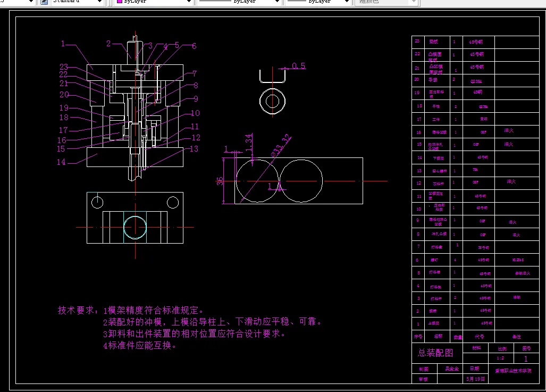Select leader label 23 on the assembly view
This screenshot has height=392, width=546.
tap(64, 66)
